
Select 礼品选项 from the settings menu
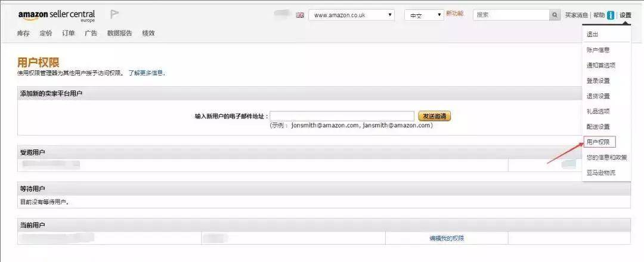[598, 111]
